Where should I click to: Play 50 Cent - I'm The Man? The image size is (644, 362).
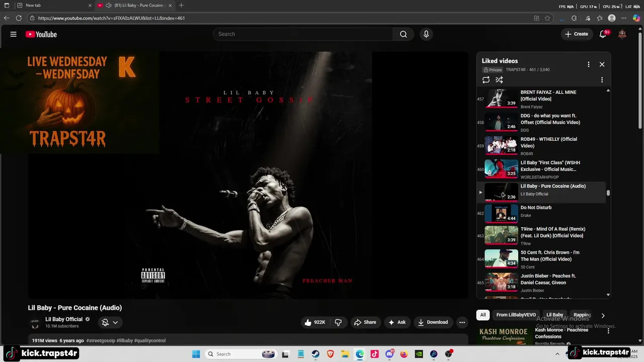(x=541, y=259)
